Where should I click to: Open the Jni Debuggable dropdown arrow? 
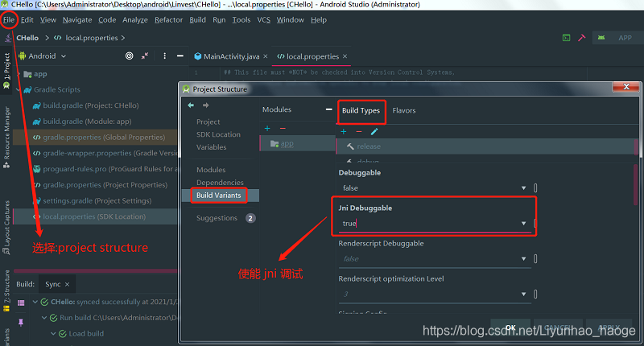[x=524, y=223]
